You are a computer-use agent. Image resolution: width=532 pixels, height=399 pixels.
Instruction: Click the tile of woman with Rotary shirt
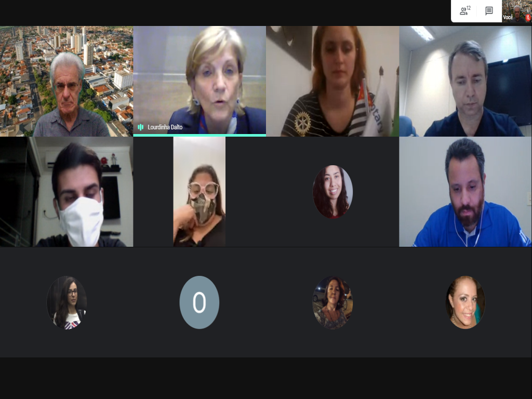tap(332, 81)
